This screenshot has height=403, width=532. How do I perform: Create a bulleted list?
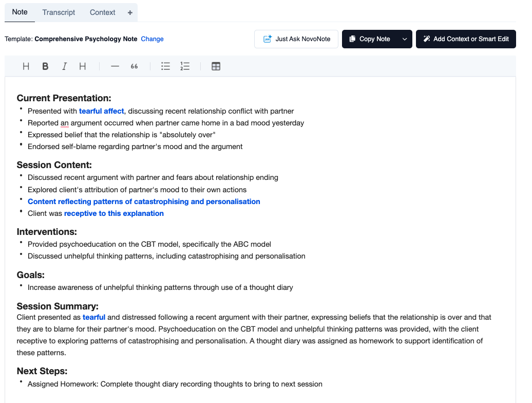(x=165, y=66)
